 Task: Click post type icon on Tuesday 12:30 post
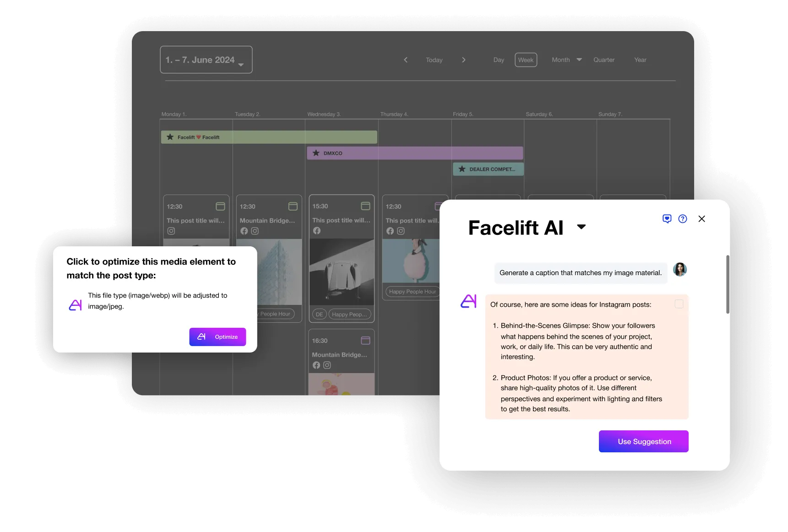[x=293, y=206]
